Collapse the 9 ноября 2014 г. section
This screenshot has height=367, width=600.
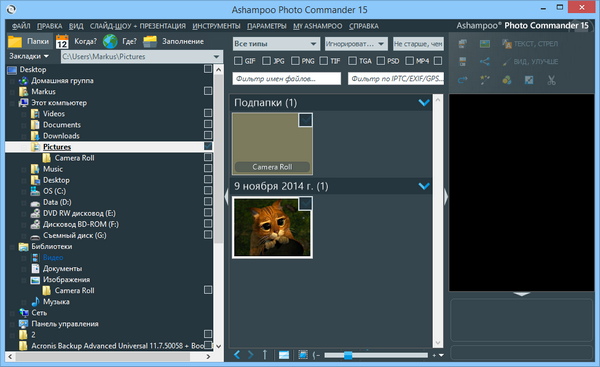tap(424, 186)
